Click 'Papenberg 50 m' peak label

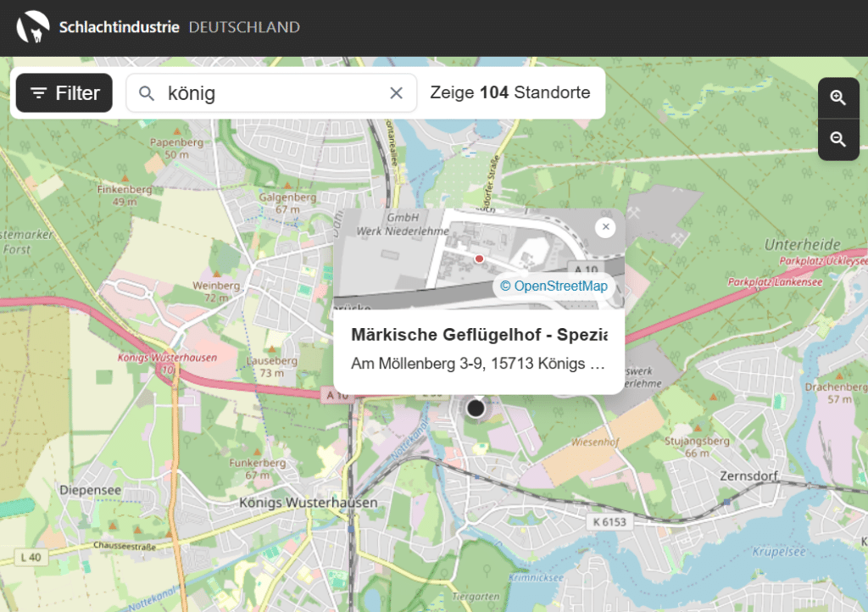pos(176,148)
